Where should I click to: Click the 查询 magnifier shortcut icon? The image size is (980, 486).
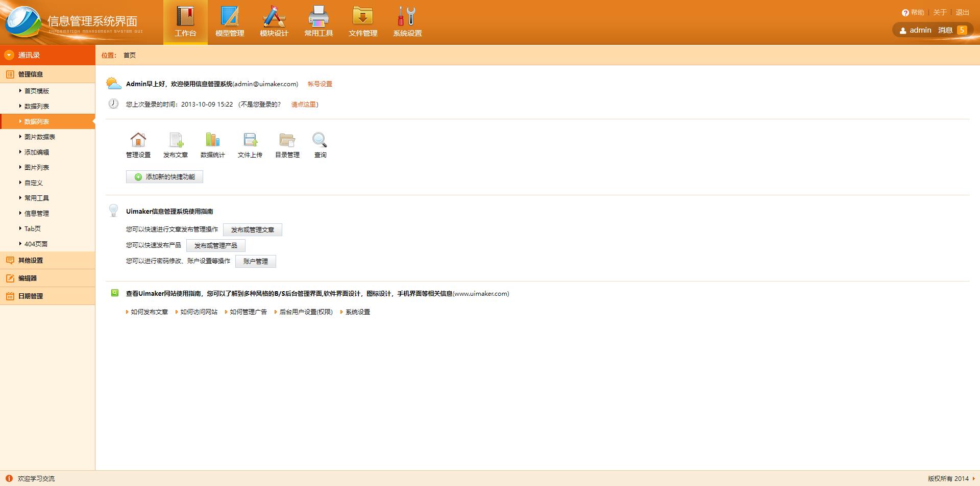320,140
